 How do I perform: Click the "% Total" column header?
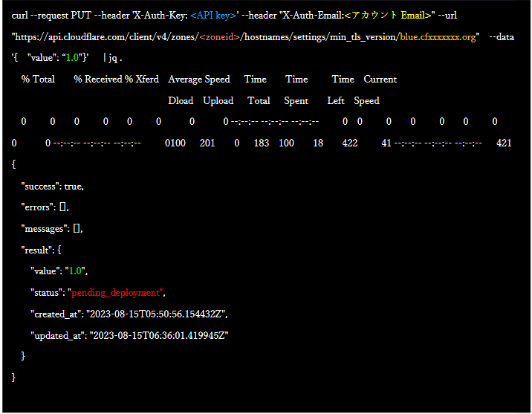38,79
